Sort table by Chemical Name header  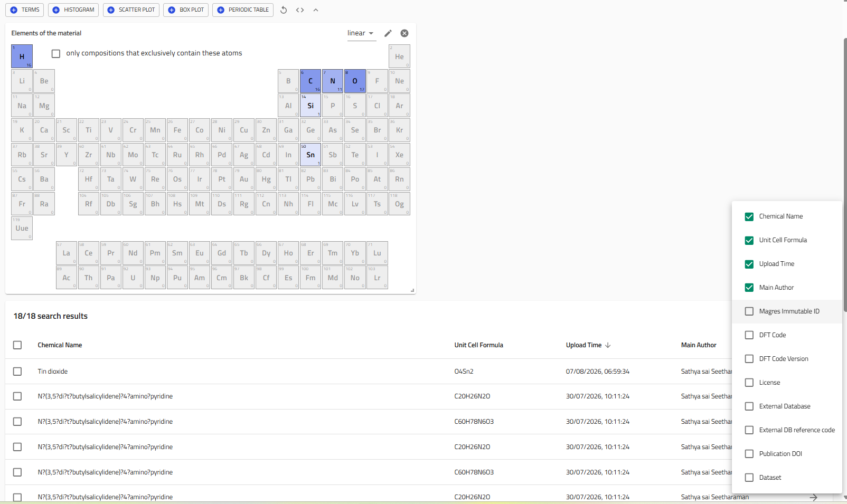coord(60,345)
